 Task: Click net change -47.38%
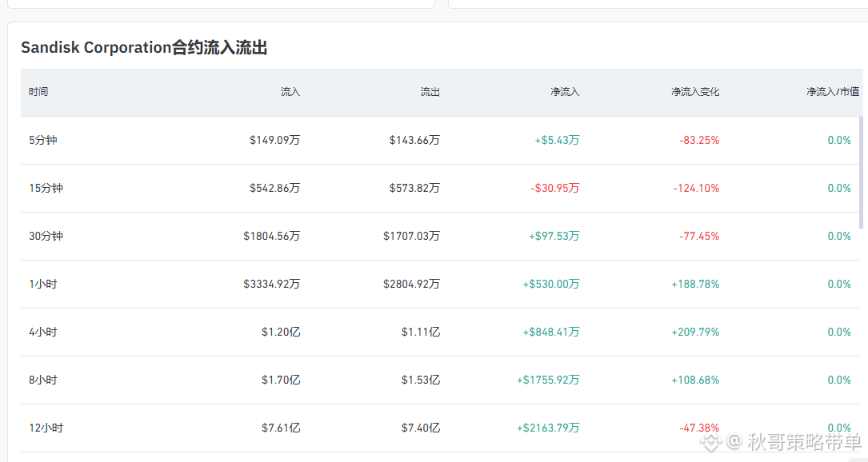tap(699, 428)
